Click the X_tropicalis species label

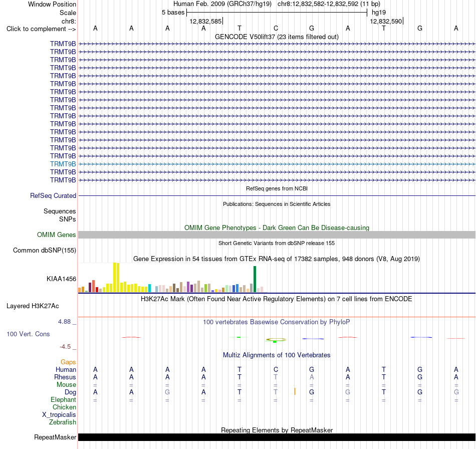click(x=59, y=415)
